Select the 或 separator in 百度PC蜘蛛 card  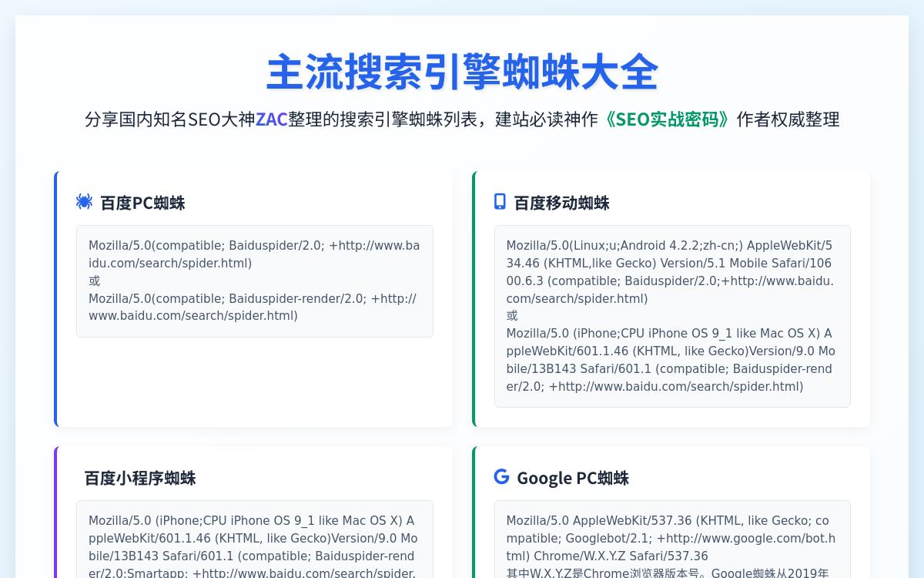(94, 281)
